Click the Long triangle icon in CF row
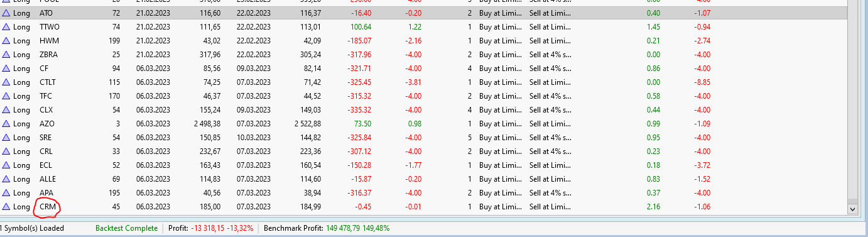The width and height of the screenshot is (868, 237). coord(6,69)
